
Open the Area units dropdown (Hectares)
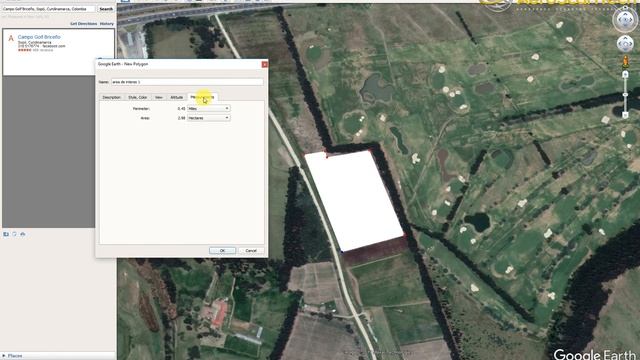click(208, 118)
